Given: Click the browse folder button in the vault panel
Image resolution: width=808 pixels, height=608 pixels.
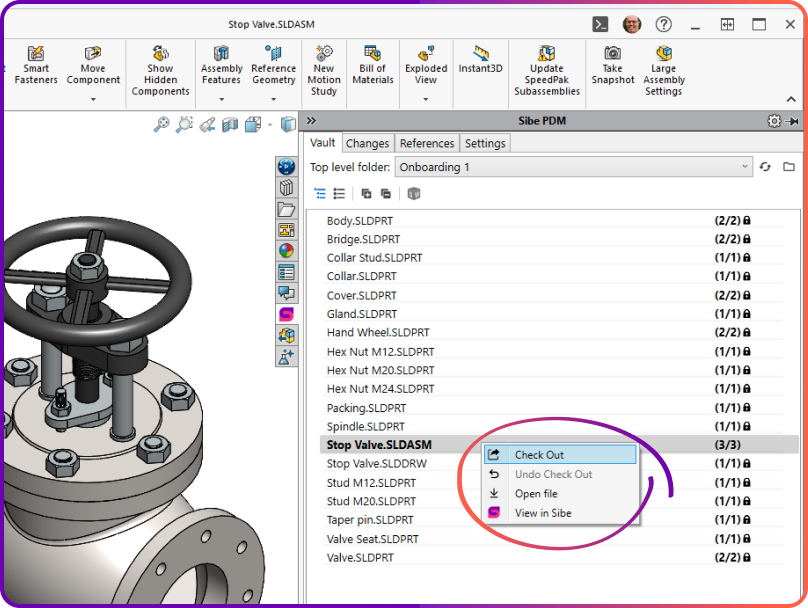Looking at the screenshot, I should pos(789,167).
